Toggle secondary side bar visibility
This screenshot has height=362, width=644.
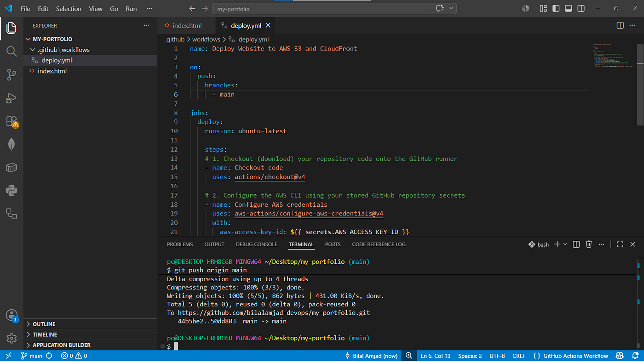click(x=581, y=8)
